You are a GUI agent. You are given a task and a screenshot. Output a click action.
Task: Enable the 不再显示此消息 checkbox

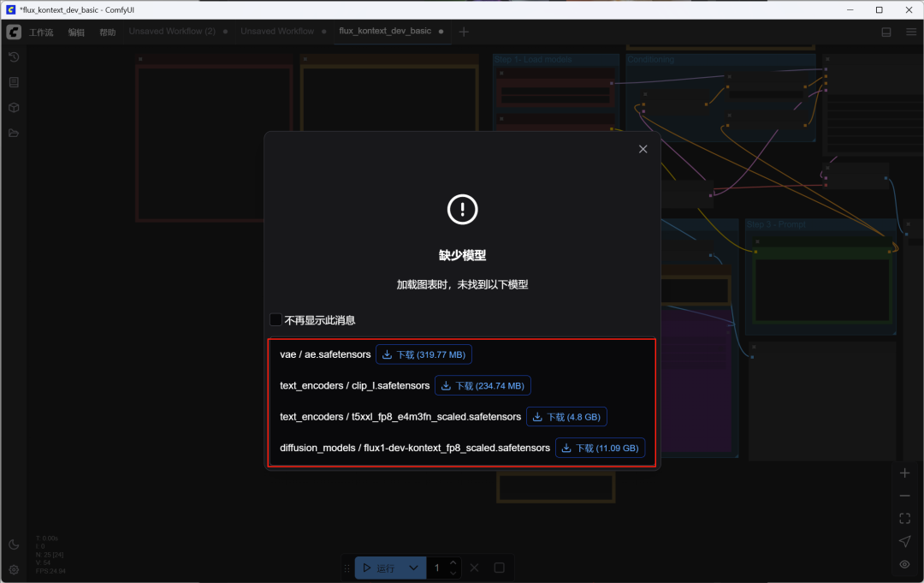tap(275, 319)
